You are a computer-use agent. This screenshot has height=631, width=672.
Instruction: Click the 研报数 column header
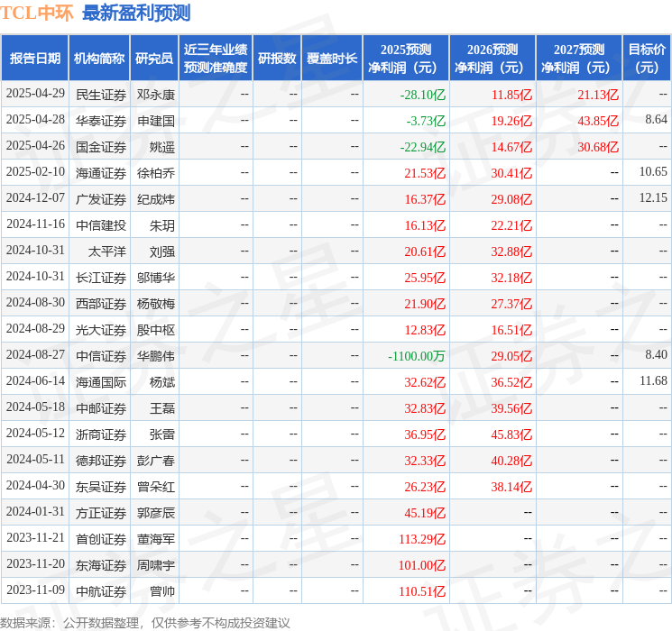point(277,59)
